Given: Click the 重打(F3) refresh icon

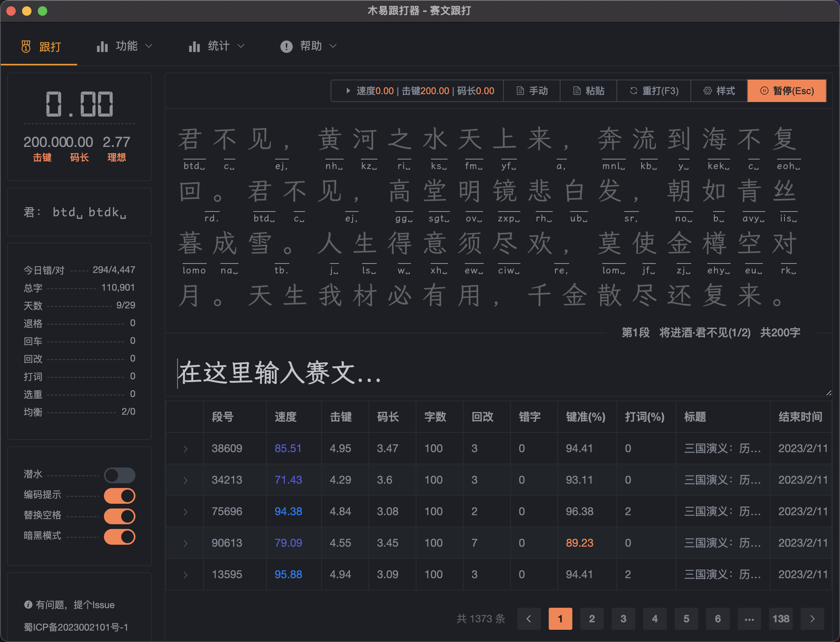Looking at the screenshot, I should coord(633,91).
